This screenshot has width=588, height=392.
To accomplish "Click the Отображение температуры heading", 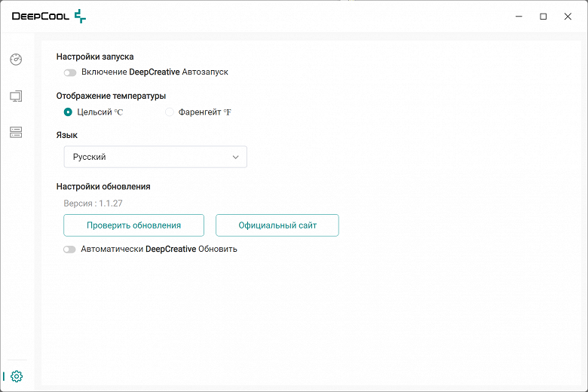I will [x=111, y=96].
